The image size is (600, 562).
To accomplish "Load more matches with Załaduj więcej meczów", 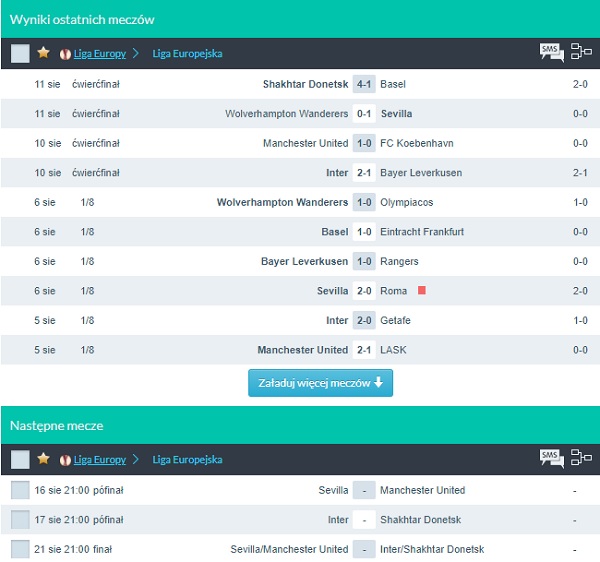I will click(320, 383).
